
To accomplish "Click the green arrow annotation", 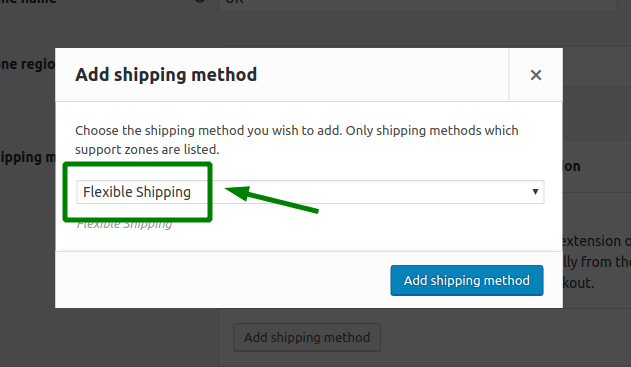I will (272, 198).
